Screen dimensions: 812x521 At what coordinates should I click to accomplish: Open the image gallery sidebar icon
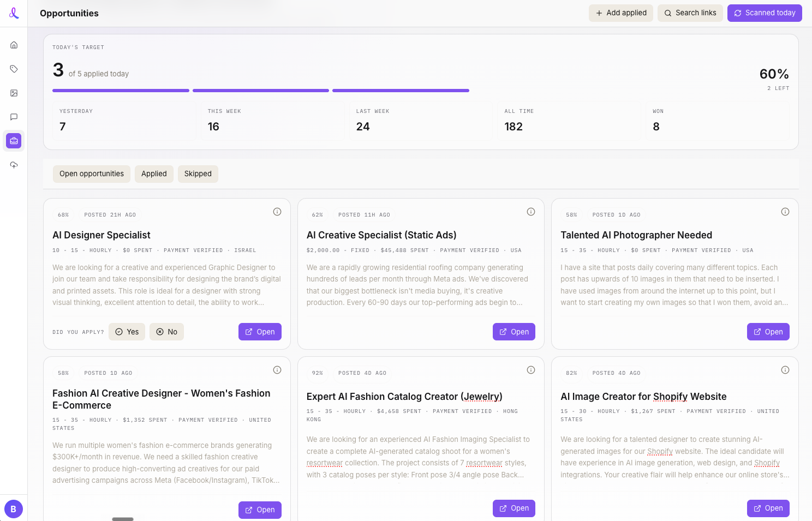coord(14,93)
